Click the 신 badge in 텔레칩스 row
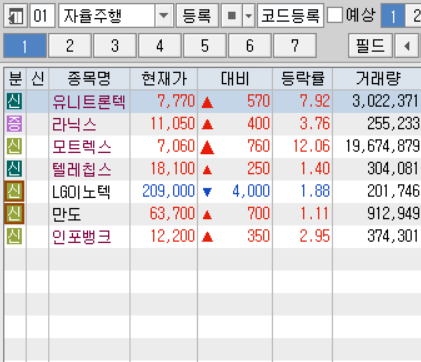The width and height of the screenshot is (421, 362). click(x=14, y=169)
